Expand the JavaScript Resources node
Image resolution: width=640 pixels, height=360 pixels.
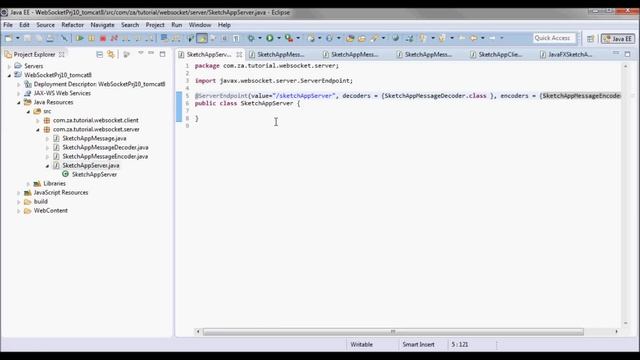pyautogui.click(x=18, y=193)
